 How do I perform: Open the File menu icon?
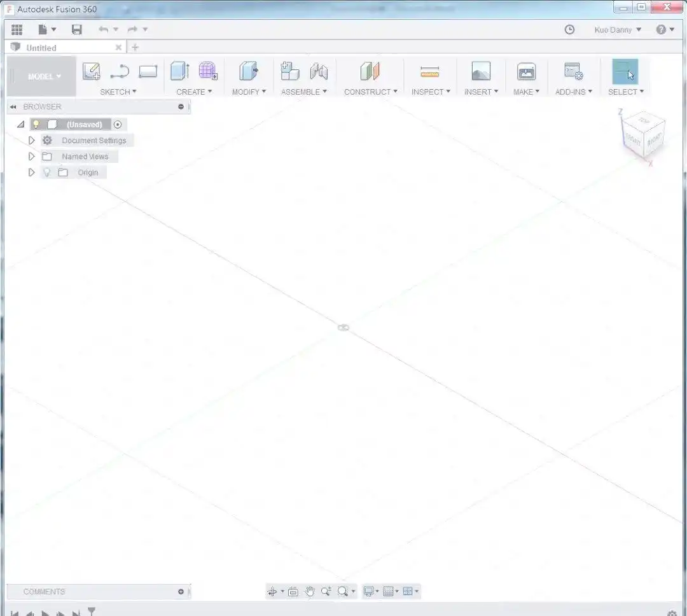[43, 29]
